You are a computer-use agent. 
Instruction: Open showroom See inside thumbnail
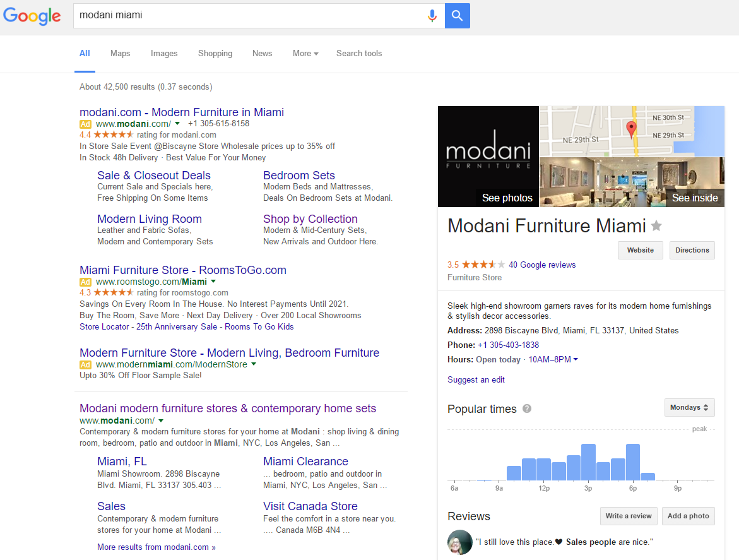pos(632,182)
